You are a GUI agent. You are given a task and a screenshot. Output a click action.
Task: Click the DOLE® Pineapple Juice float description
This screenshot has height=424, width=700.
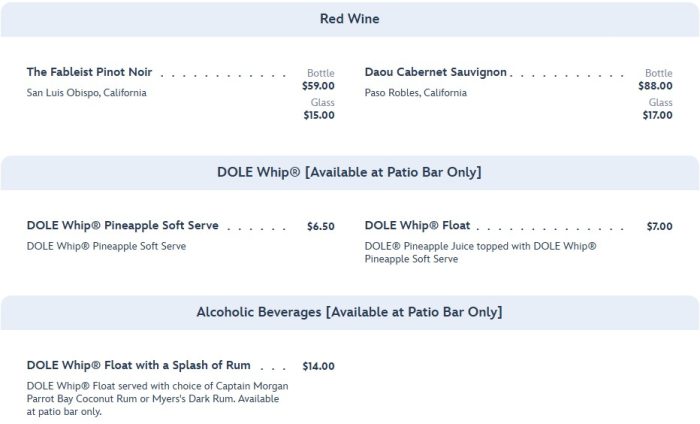480,252
